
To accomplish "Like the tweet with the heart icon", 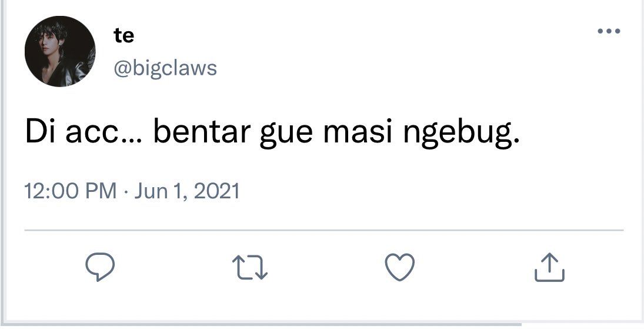I will pyautogui.click(x=399, y=267).
